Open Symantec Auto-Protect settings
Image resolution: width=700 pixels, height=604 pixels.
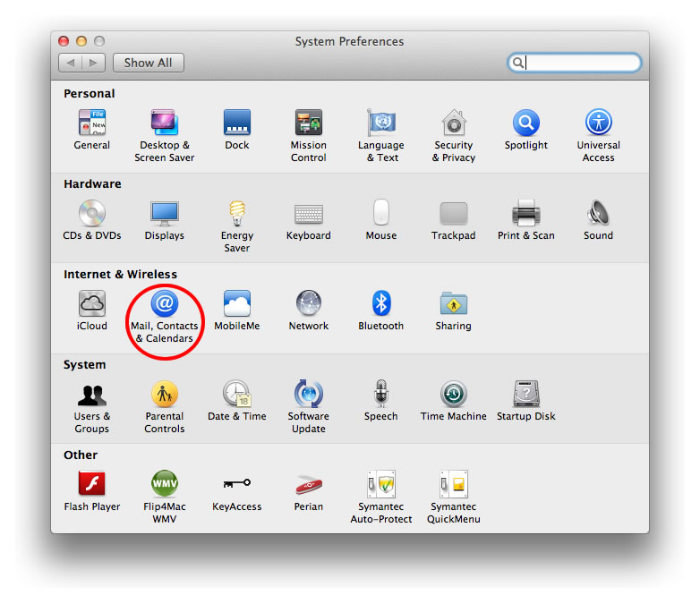(380, 485)
